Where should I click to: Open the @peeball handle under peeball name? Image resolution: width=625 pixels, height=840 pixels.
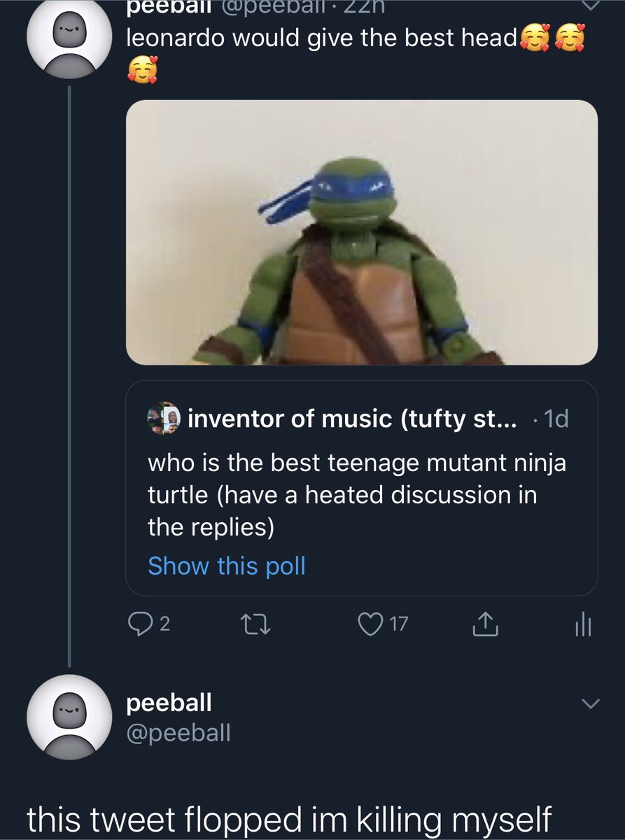(178, 733)
